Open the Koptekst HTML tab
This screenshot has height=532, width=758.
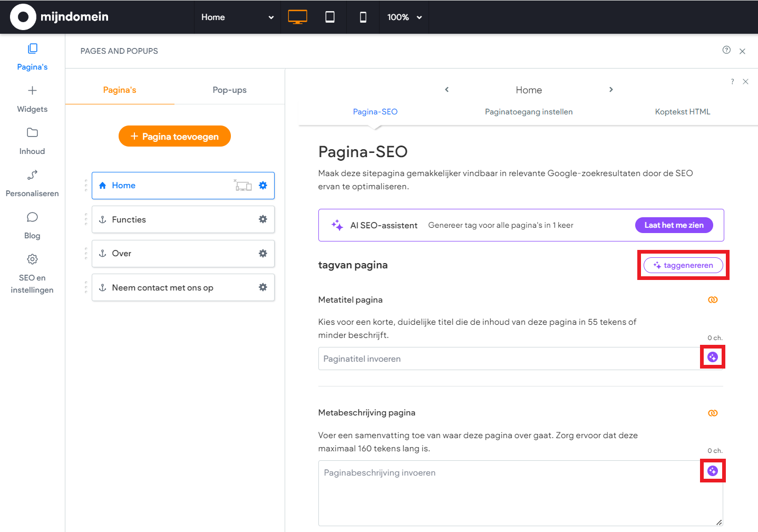(682, 112)
